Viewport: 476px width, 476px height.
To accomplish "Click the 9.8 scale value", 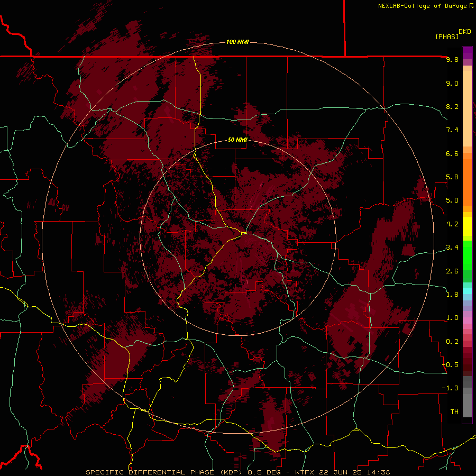I will click(x=452, y=60).
